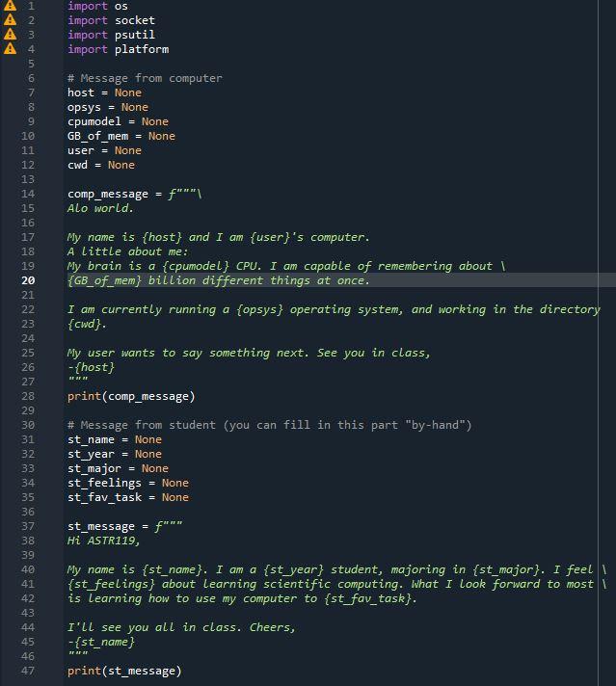The height and width of the screenshot is (686, 616).
Task: Click the line 'cwd = None'
Action: pyautogui.click(x=101, y=165)
